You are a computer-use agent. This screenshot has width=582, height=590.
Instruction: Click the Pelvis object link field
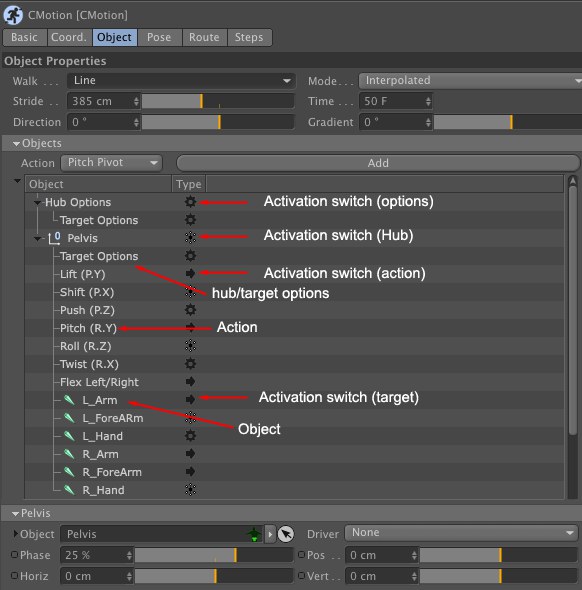[162, 534]
